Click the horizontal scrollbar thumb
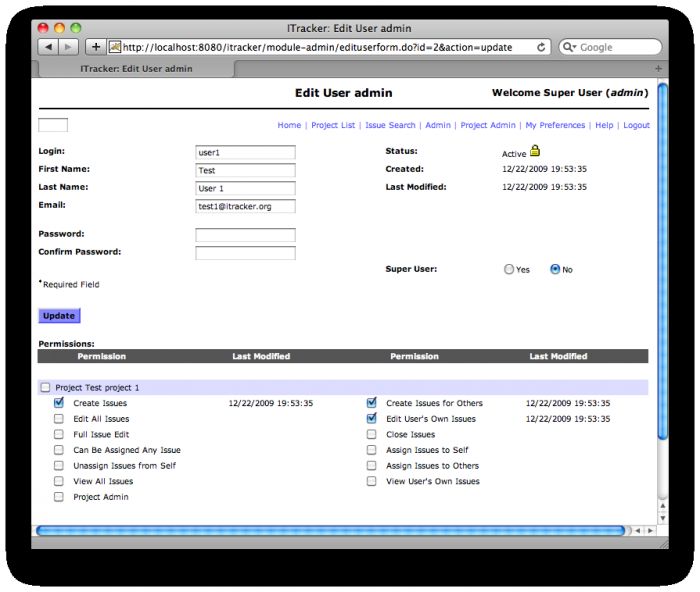Viewport: 700px width, 592px height. pyautogui.click(x=331, y=530)
